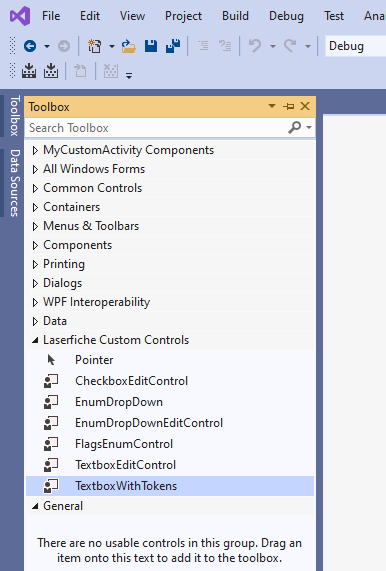Click the Toolbox search magnifier icon
Screen dimensions: 386x571
point(295,127)
